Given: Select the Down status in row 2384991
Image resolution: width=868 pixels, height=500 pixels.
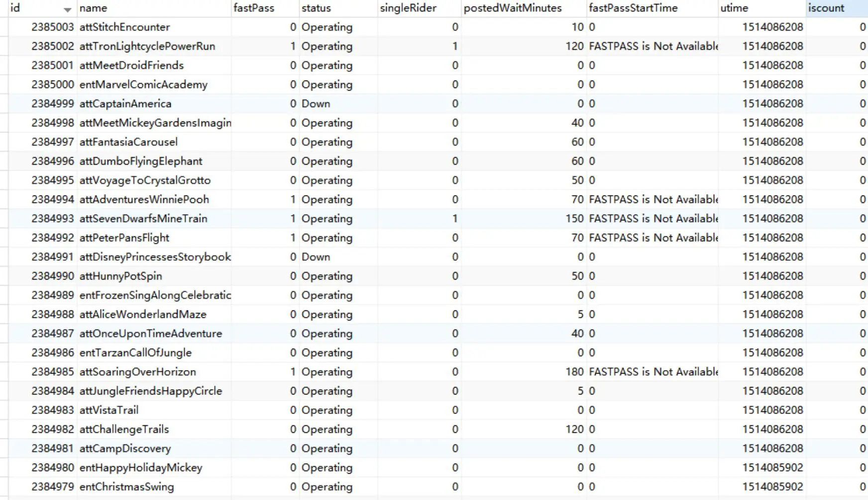Looking at the screenshot, I should point(338,257).
